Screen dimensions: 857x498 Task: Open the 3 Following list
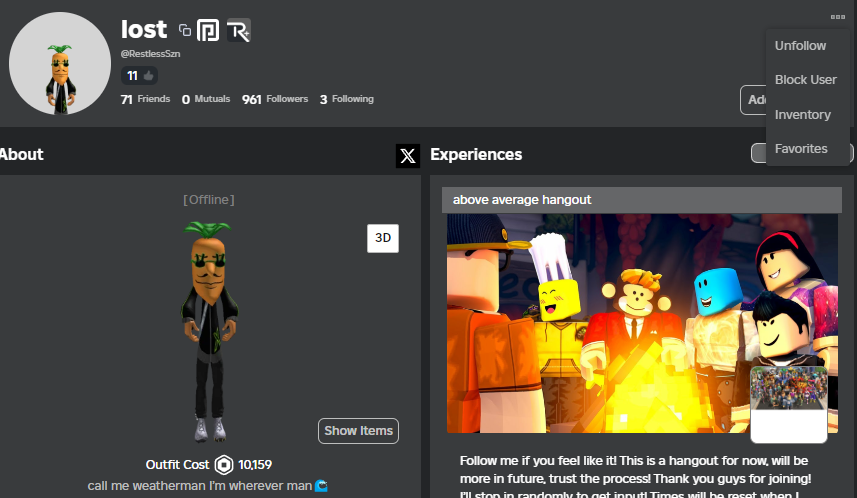point(347,99)
